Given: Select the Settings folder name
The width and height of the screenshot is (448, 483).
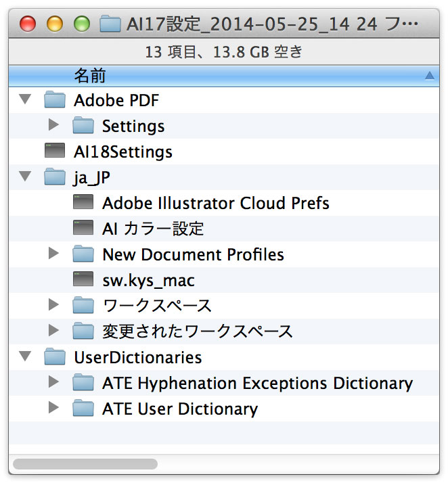Looking at the screenshot, I should pos(133,127).
